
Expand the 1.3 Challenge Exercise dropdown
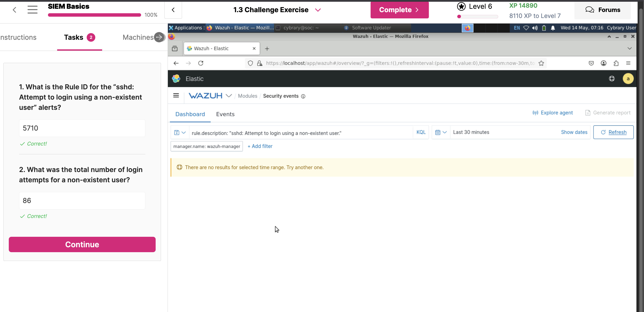coord(318,10)
